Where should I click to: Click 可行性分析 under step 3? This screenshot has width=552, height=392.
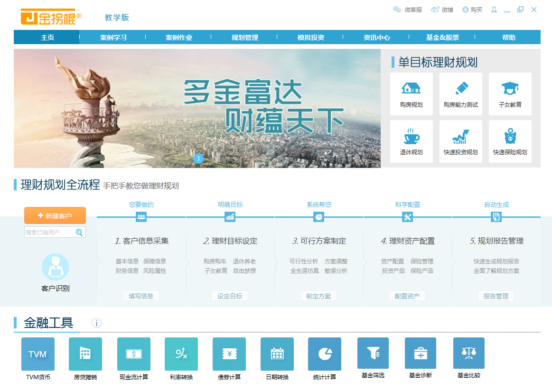pyautogui.click(x=303, y=261)
